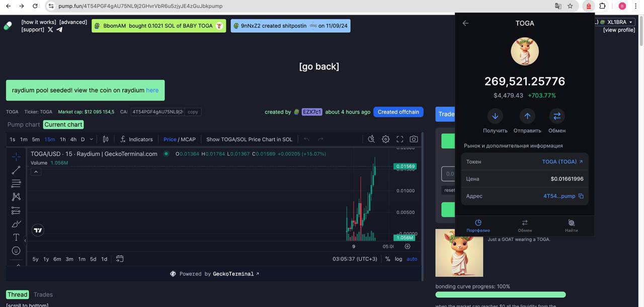Reload the browser page

coord(35,6)
